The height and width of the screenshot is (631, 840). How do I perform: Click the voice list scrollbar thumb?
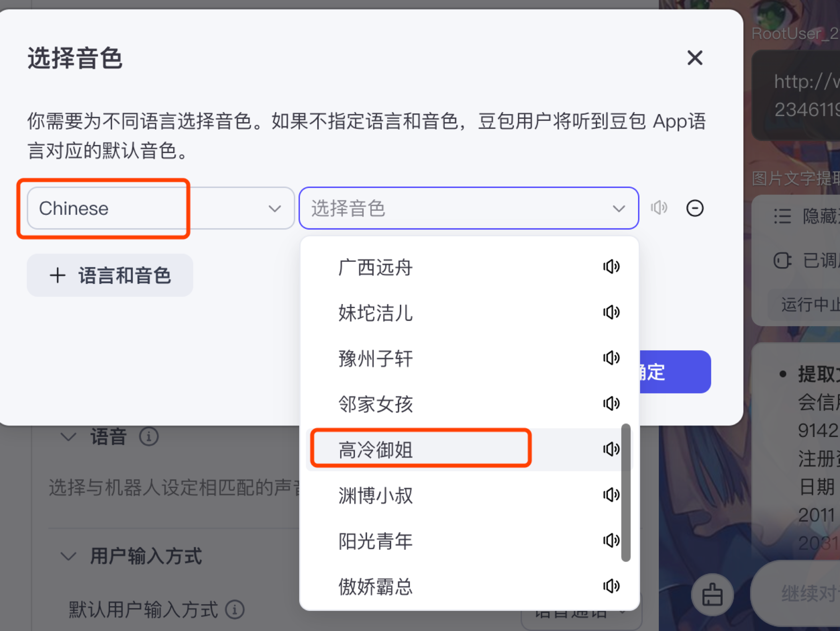[x=626, y=492]
